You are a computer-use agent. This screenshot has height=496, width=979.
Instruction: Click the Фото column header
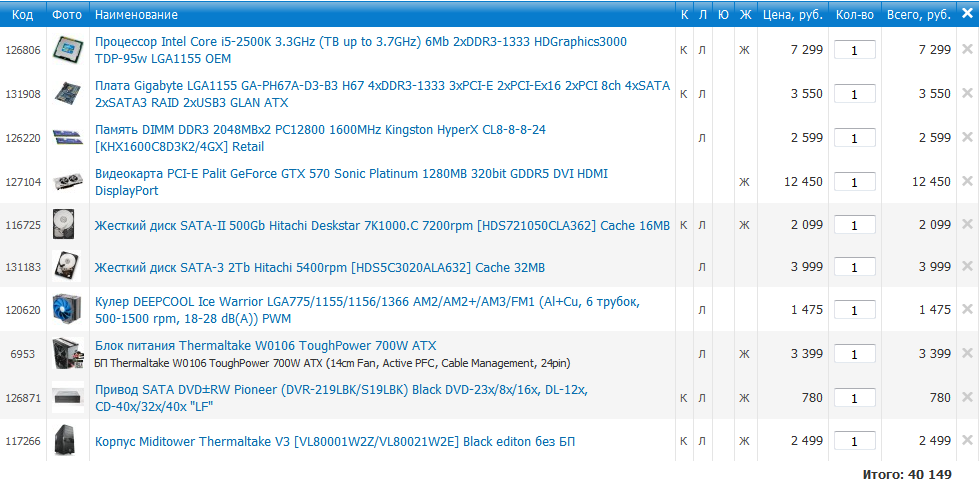click(x=67, y=14)
